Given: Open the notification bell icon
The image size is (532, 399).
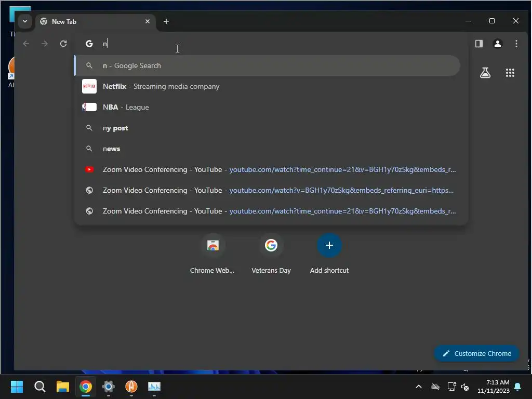Looking at the screenshot, I should (x=518, y=387).
